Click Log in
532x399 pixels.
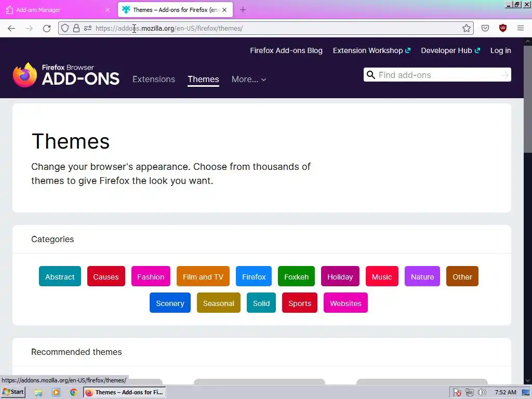click(x=500, y=50)
